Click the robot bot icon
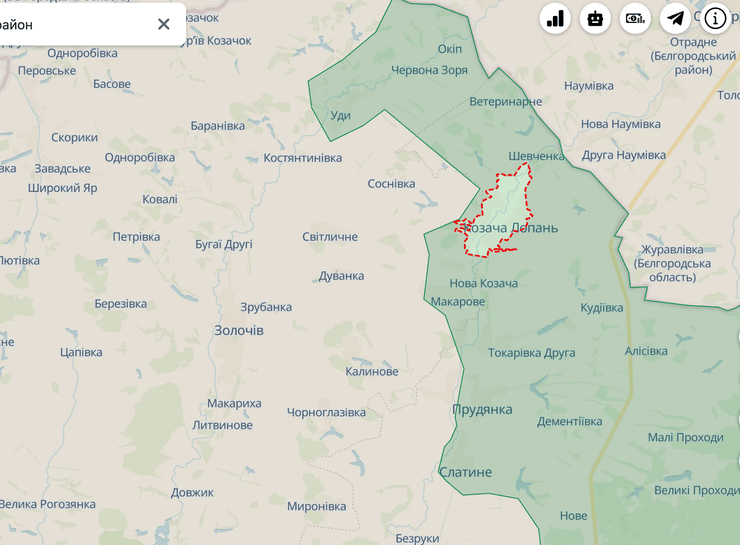Screen dimensions: 740x545 [595, 18]
